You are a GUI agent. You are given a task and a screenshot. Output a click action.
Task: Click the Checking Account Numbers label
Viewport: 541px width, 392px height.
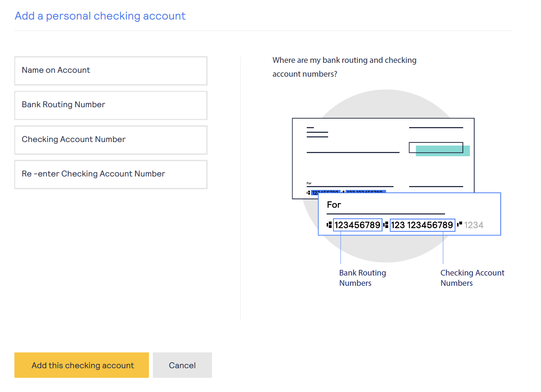coord(472,278)
